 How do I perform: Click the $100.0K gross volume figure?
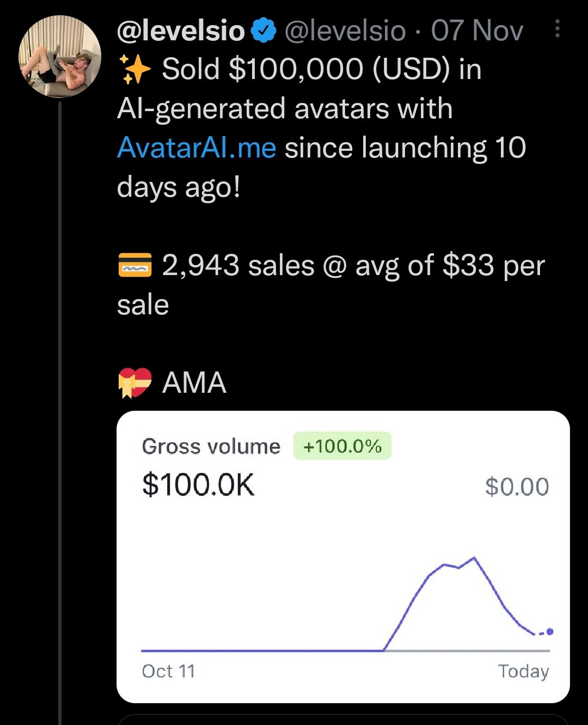198,484
